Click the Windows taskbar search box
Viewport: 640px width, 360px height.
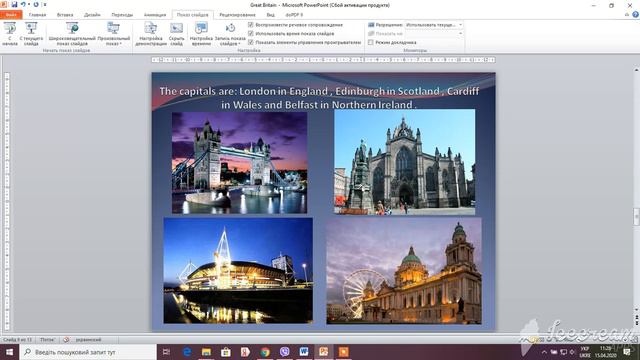point(88,352)
